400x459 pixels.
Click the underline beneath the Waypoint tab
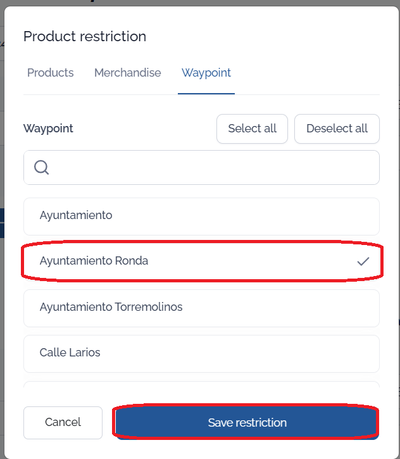206,94
